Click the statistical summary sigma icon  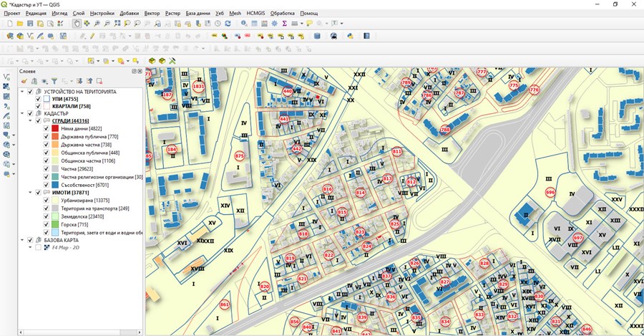click(284, 24)
